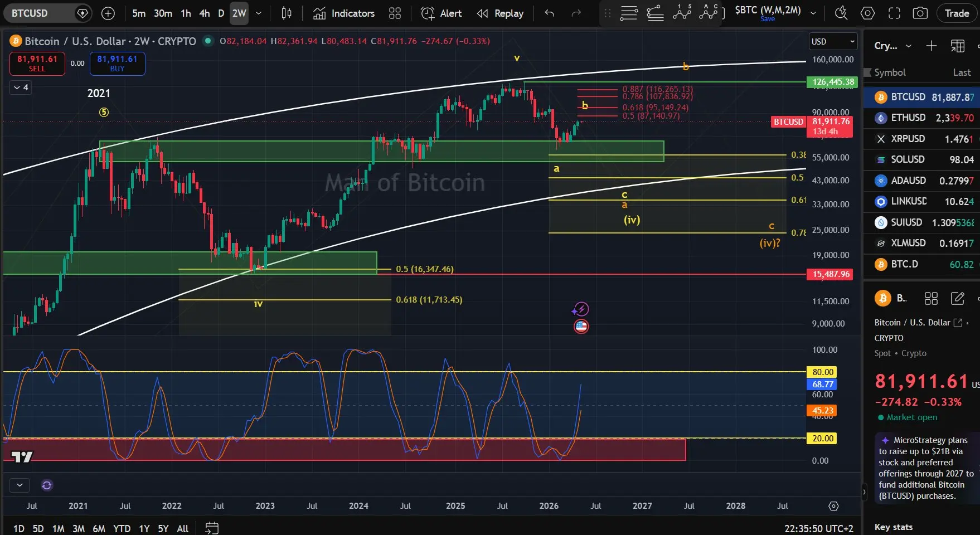Set date range to All

click(182, 528)
